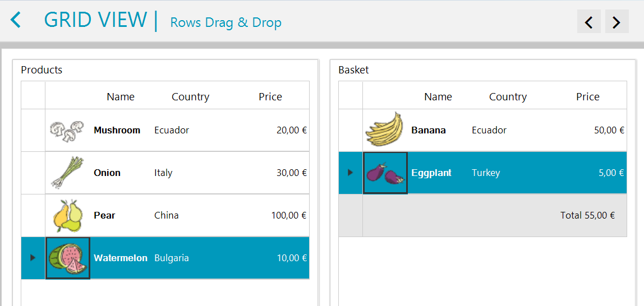The width and height of the screenshot is (644, 306).
Task: Click the Banana image in Basket
Action: coord(384,130)
